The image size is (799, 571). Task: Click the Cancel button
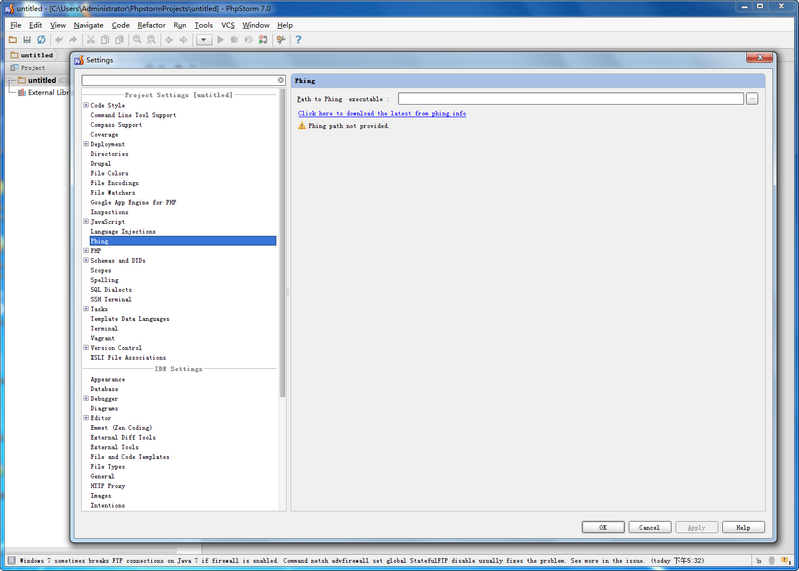[x=649, y=527]
